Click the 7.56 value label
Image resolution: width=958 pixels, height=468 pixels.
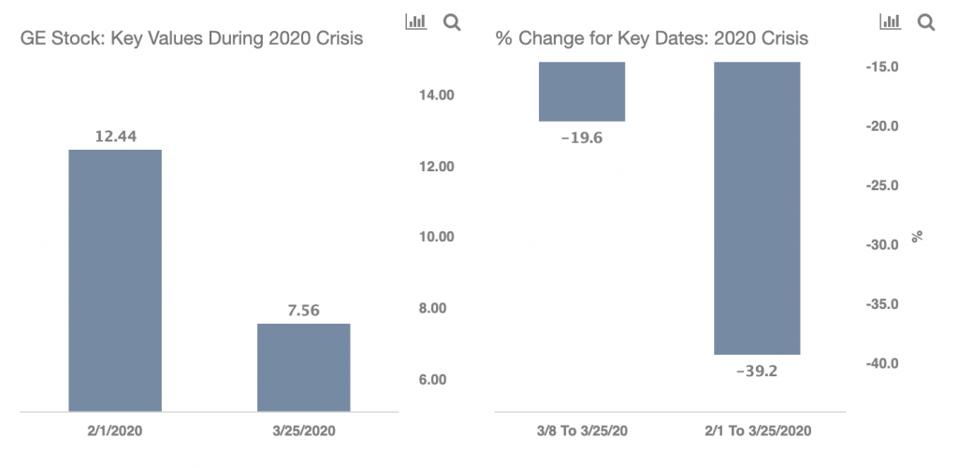point(303,310)
